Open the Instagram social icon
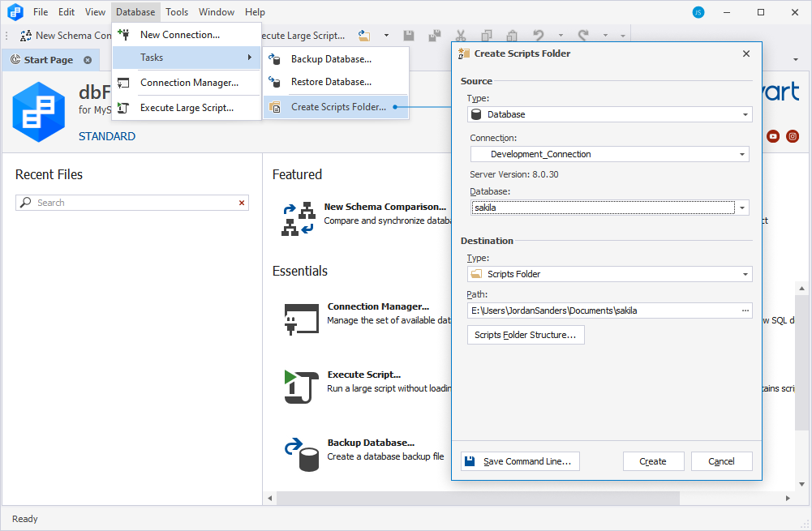 point(793,137)
